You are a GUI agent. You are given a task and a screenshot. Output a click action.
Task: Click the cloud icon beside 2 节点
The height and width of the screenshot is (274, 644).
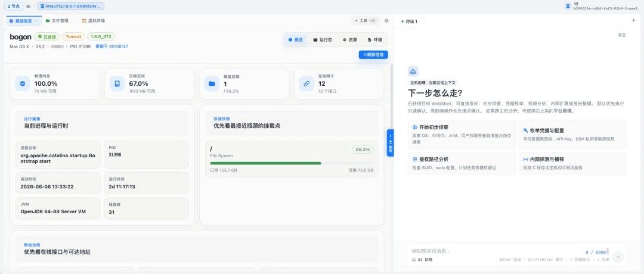click(28, 6)
